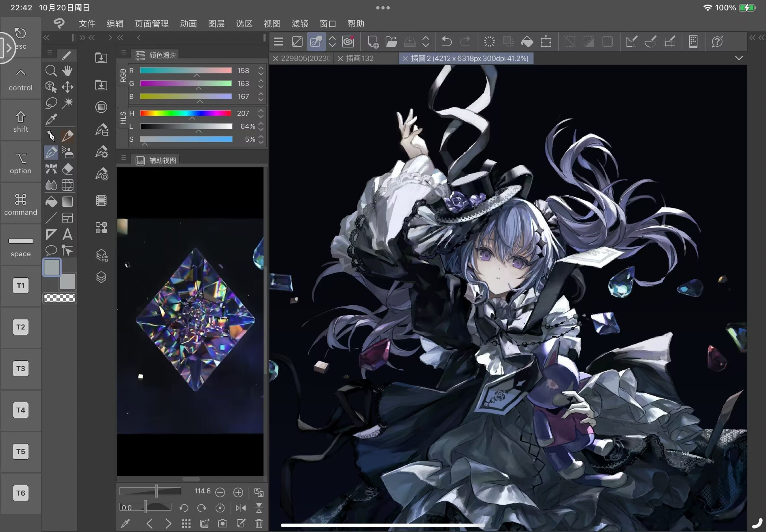Select the Hand move-view tool
Viewport: 766px width, 532px height.
coord(67,71)
